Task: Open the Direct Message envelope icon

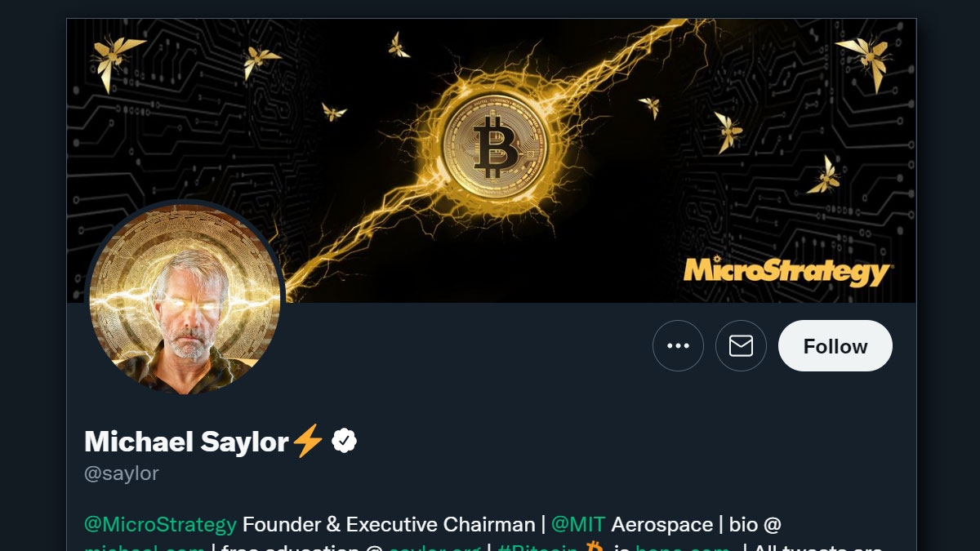Action: click(741, 345)
